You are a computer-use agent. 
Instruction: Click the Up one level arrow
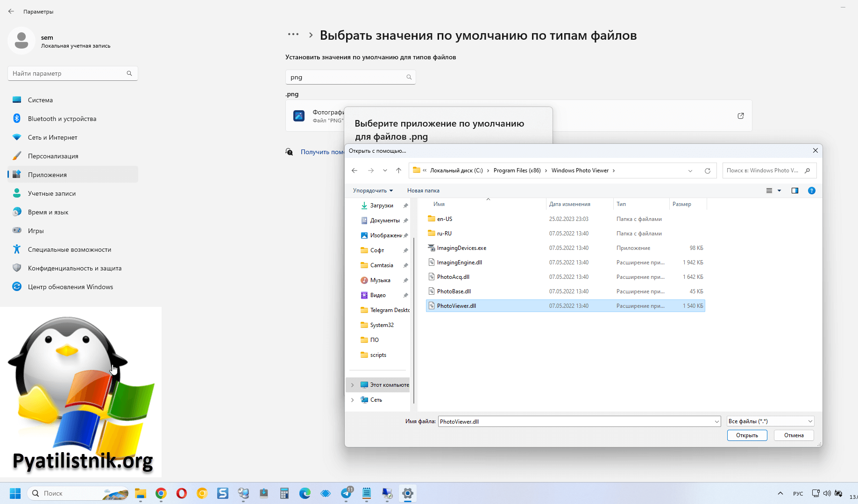[398, 170]
